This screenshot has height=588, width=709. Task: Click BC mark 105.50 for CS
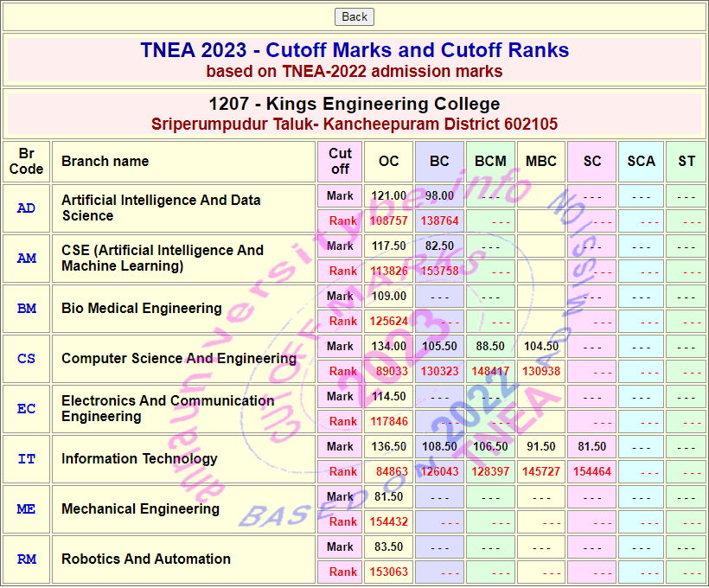tap(439, 347)
